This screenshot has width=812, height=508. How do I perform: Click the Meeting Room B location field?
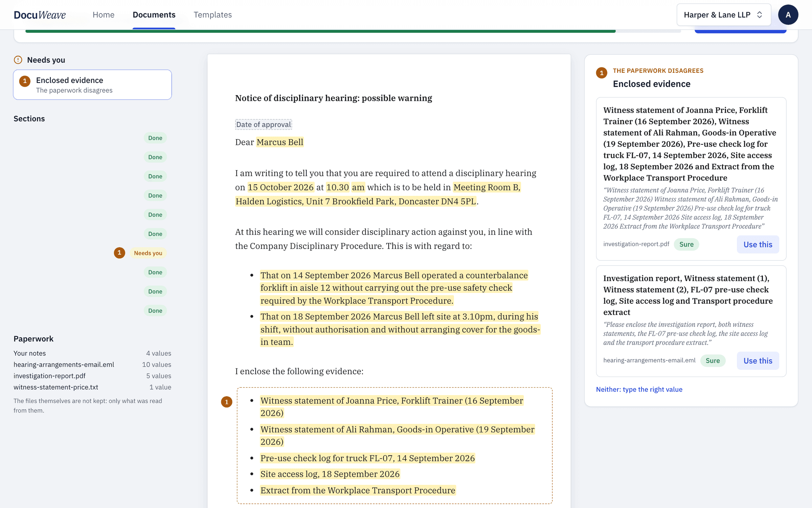[x=378, y=194]
